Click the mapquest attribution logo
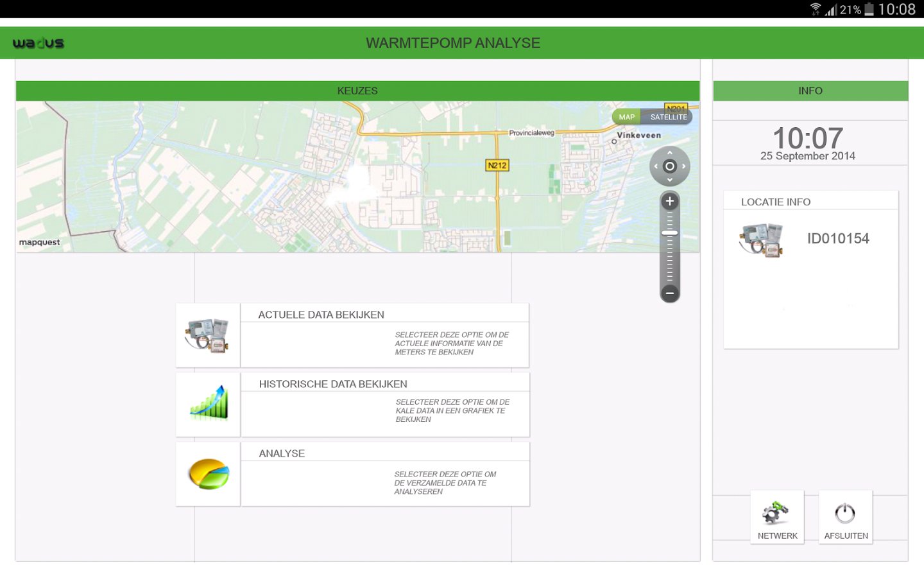 [39, 242]
